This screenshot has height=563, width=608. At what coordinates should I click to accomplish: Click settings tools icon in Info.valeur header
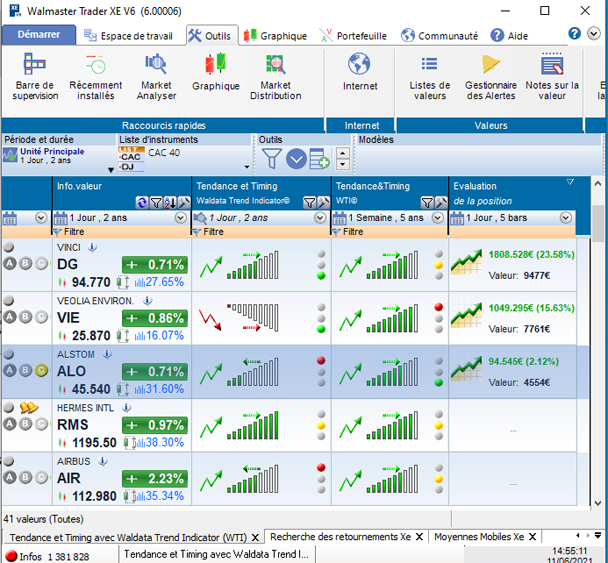184,202
